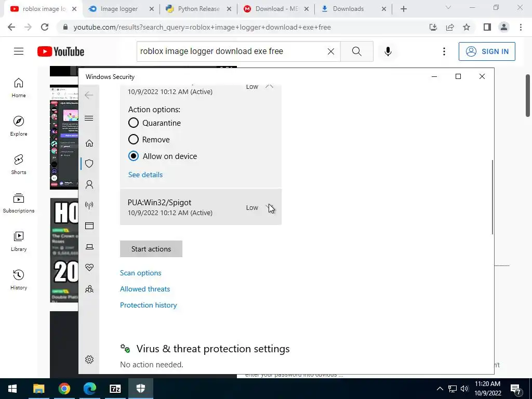Click the SIGN IN button
This screenshot has width=532, height=399.
[487, 51]
